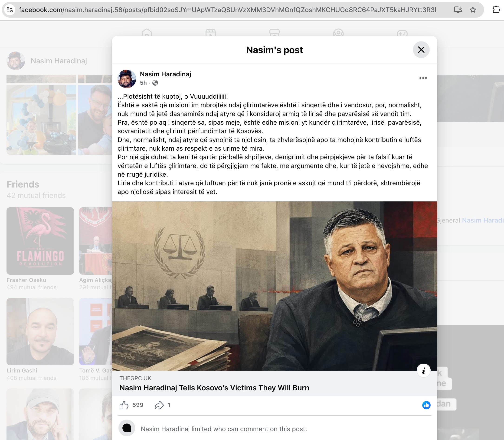This screenshot has width=504, height=440.
Task: Open headline 'Nasim Haradinaj Tells Kosovo's Victims They Will Burn'
Action: tap(214, 388)
